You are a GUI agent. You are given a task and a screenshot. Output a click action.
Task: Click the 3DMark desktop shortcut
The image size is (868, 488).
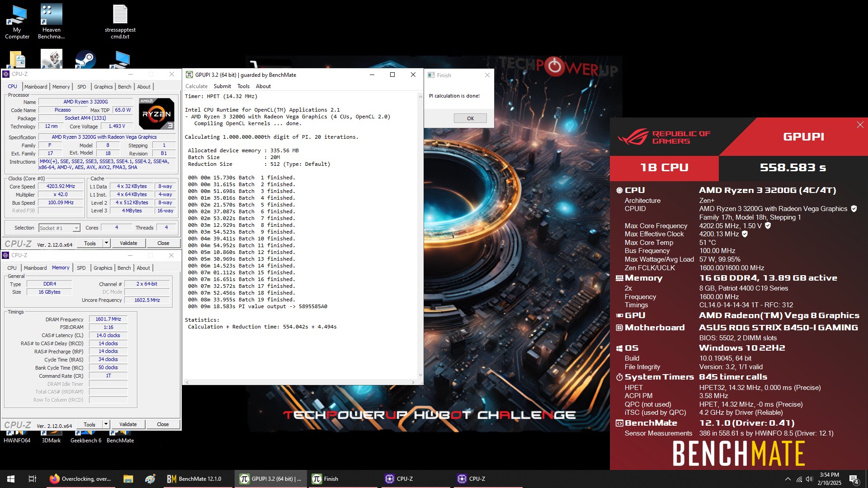(51, 437)
